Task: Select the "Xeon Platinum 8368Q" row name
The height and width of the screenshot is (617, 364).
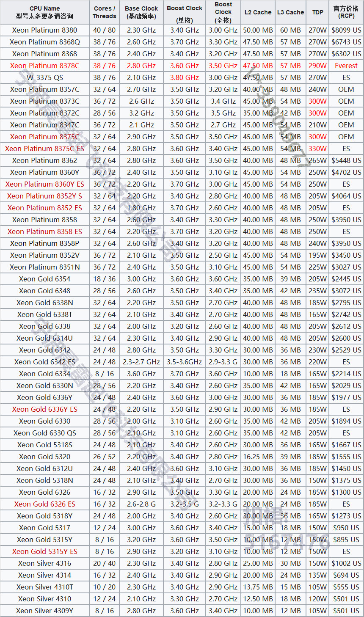Action: (44, 42)
